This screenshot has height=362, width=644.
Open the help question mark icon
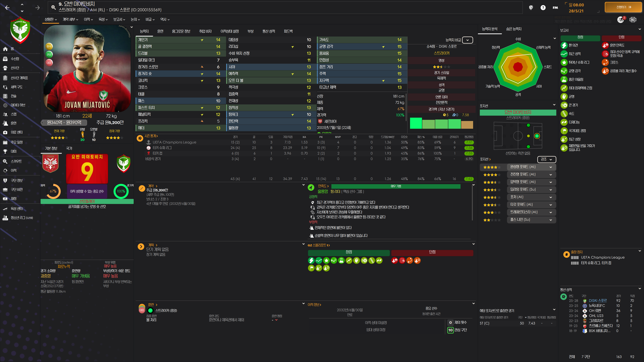coord(543,8)
